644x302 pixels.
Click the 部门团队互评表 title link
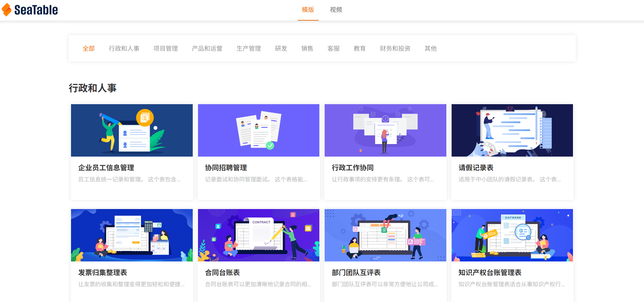pyautogui.click(x=356, y=273)
